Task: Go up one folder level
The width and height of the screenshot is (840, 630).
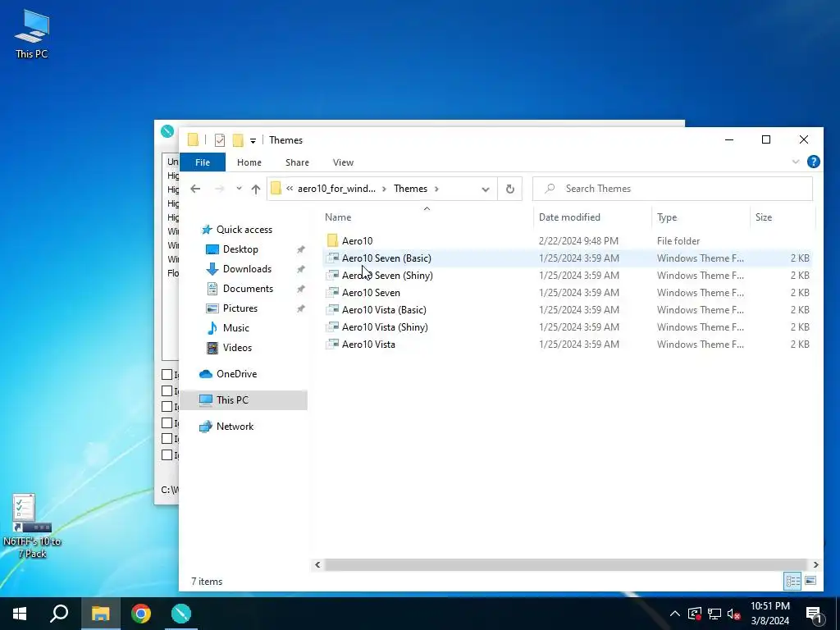Action: tap(256, 189)
